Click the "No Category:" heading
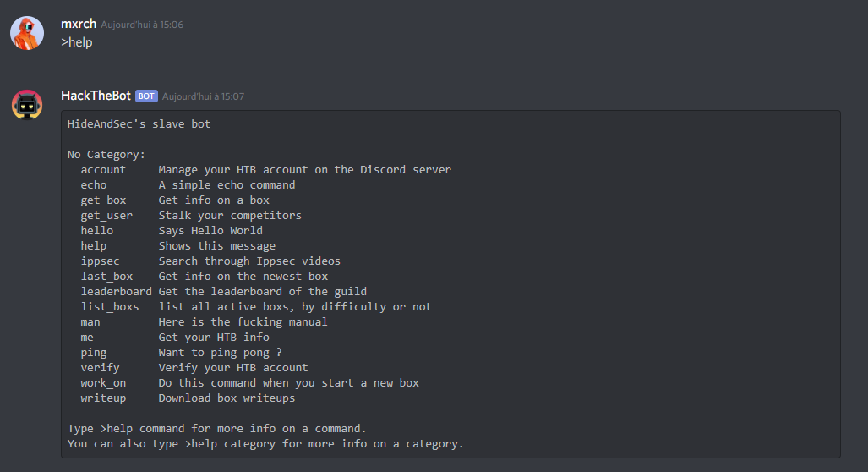868x472 pixels. [106, 155]
